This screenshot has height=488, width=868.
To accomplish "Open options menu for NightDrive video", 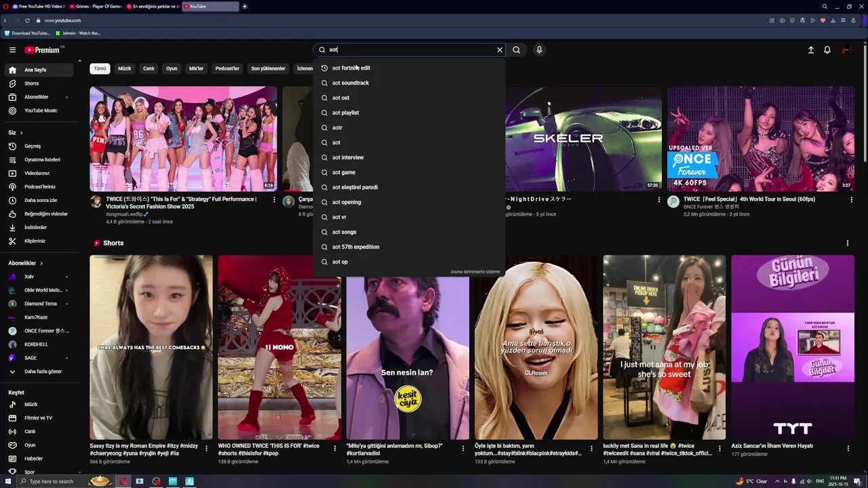I will point(658,200).
